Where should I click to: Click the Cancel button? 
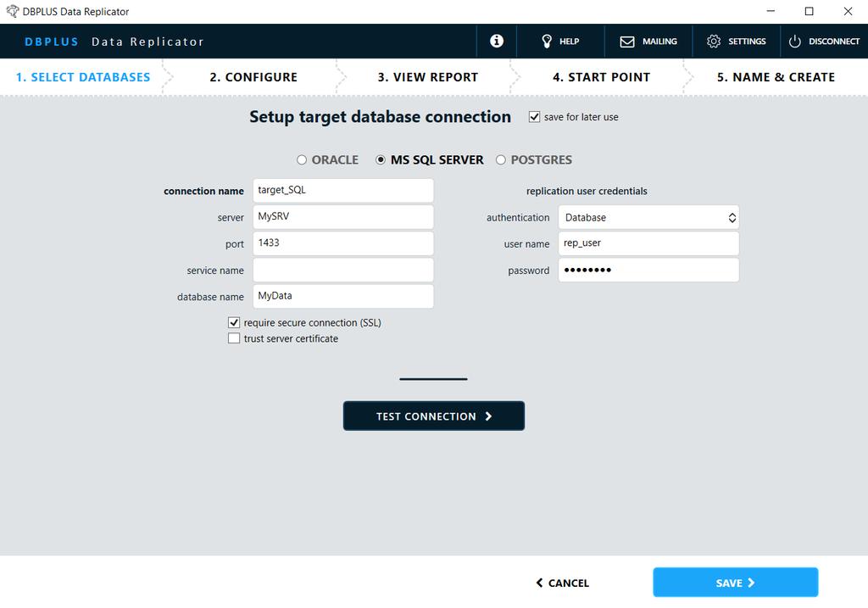563,583
